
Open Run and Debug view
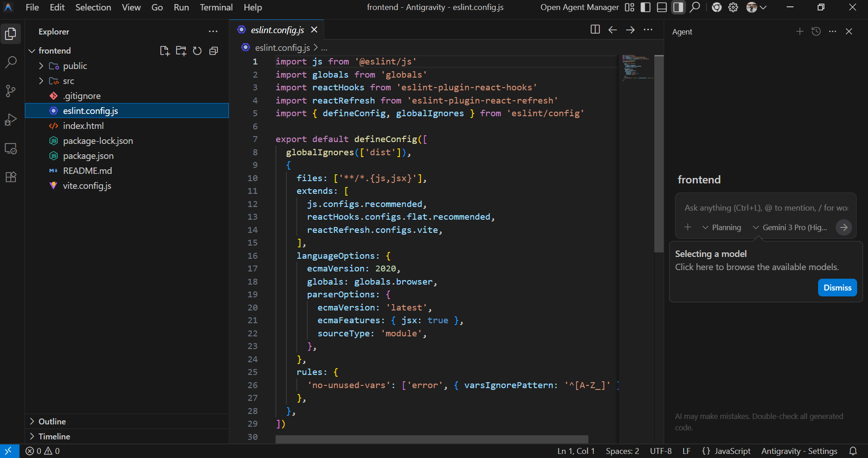coord(11,120)
